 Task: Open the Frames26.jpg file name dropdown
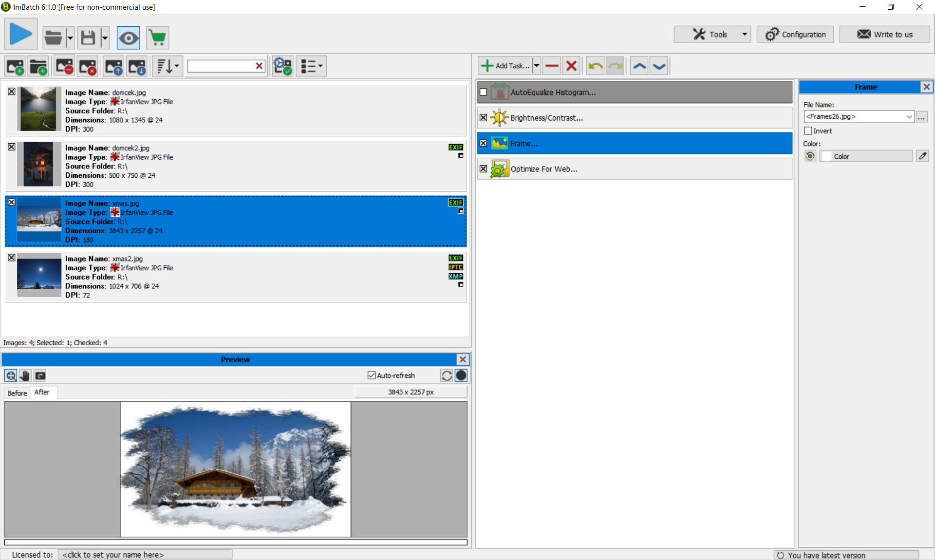[909, 116]
